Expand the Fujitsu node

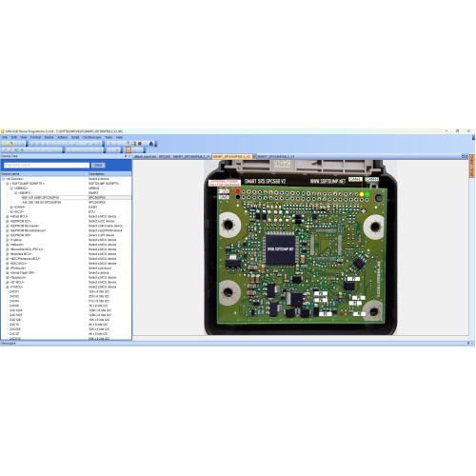click(x=8, y=240)
